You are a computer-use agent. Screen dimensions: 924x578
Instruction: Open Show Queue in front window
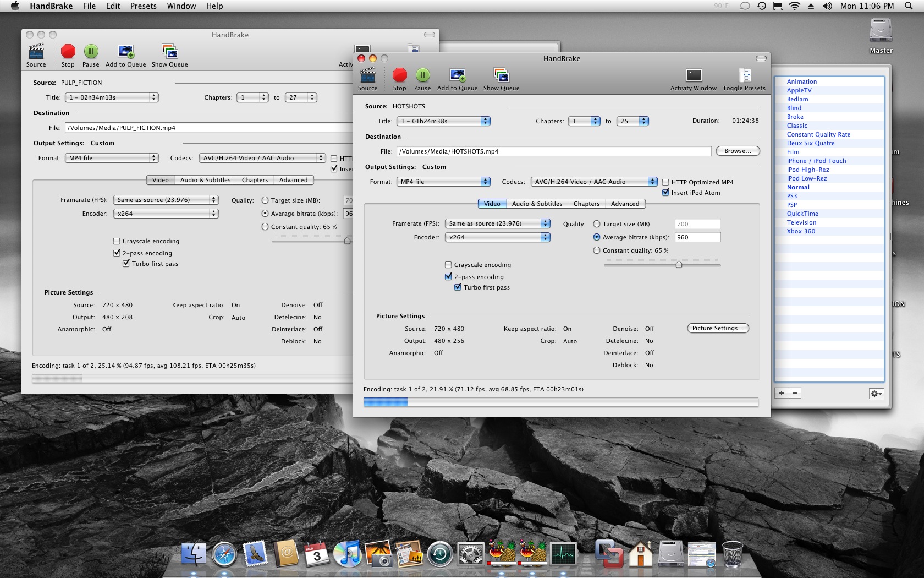pos(501,76)
